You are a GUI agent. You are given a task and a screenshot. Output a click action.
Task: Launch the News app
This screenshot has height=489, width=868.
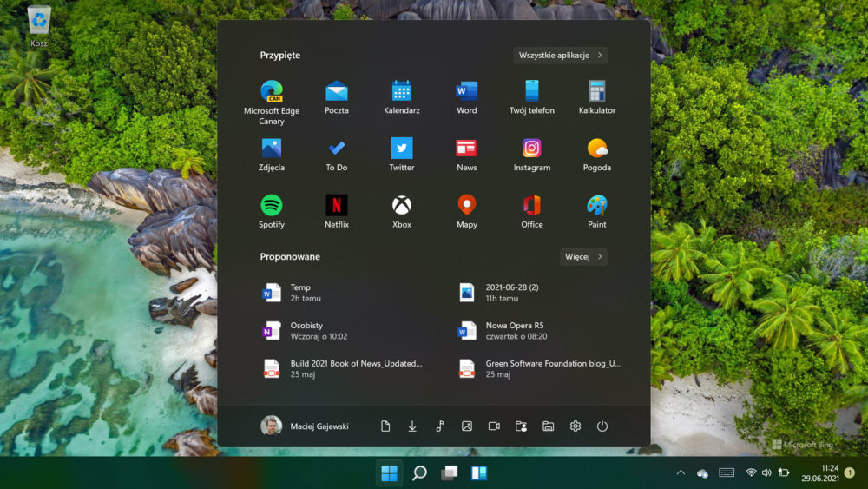(467, 155)
